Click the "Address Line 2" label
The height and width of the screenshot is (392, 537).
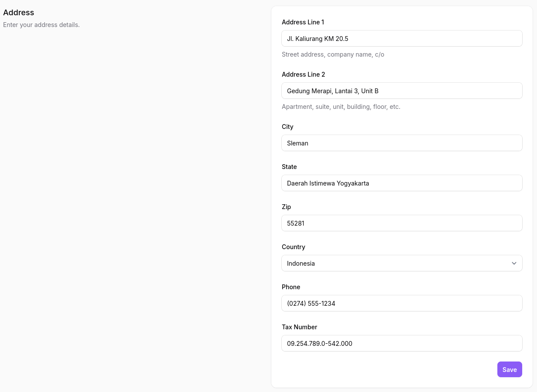coord(303,74)
